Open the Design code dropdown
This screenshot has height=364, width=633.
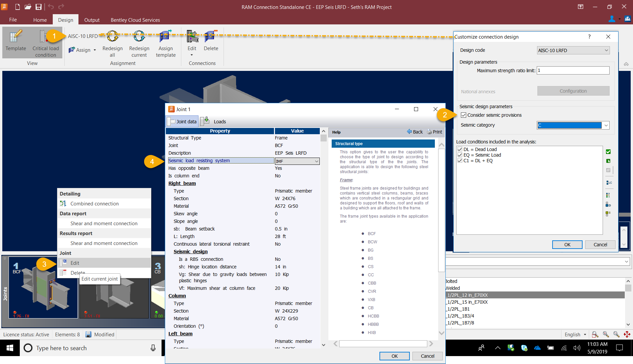[x=573, y=50]
